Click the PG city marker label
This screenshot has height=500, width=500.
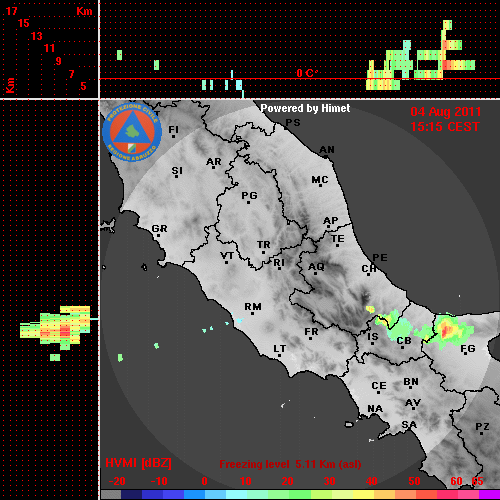click(x=250, y=195)
